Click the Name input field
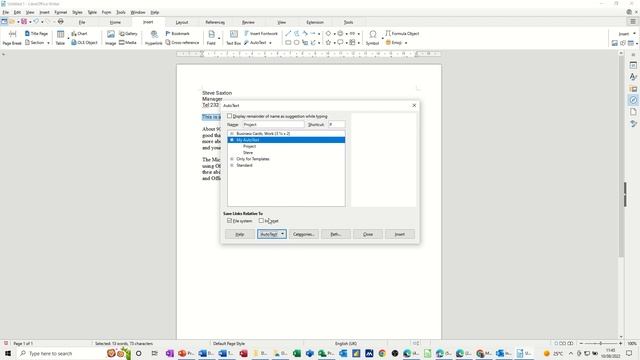The height and width of the screenshot is (360, 640). click(x=273, y=124)
